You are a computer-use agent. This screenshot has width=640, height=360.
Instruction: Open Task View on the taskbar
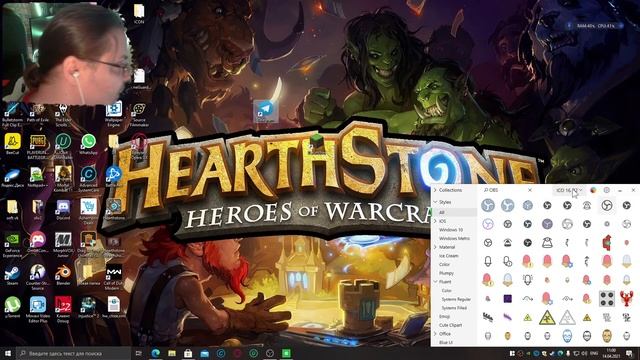coord(138,353)
